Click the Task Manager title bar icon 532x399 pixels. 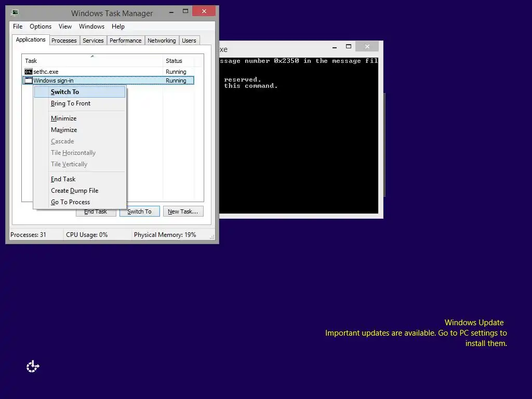15,13
